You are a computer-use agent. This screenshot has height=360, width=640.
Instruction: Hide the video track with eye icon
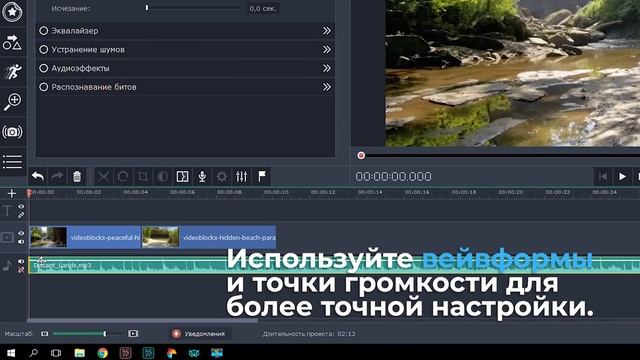pyautogui.click(x=21, y=233)
